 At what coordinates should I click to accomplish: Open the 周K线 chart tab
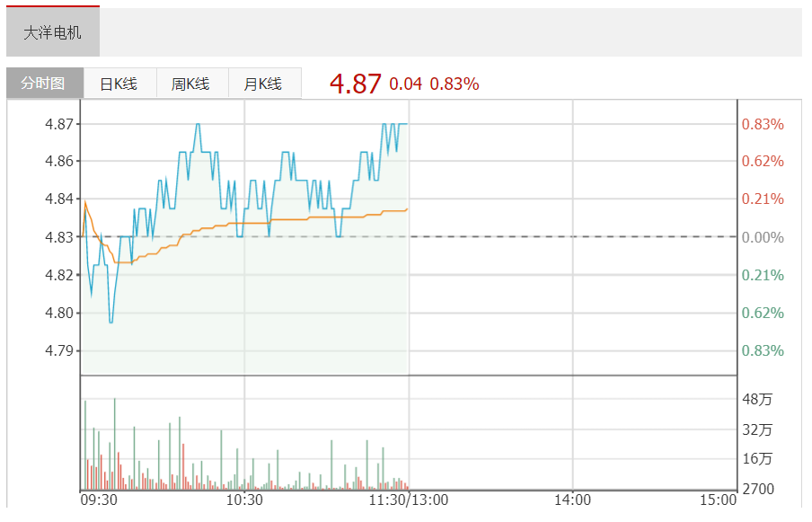click(191, 84)
